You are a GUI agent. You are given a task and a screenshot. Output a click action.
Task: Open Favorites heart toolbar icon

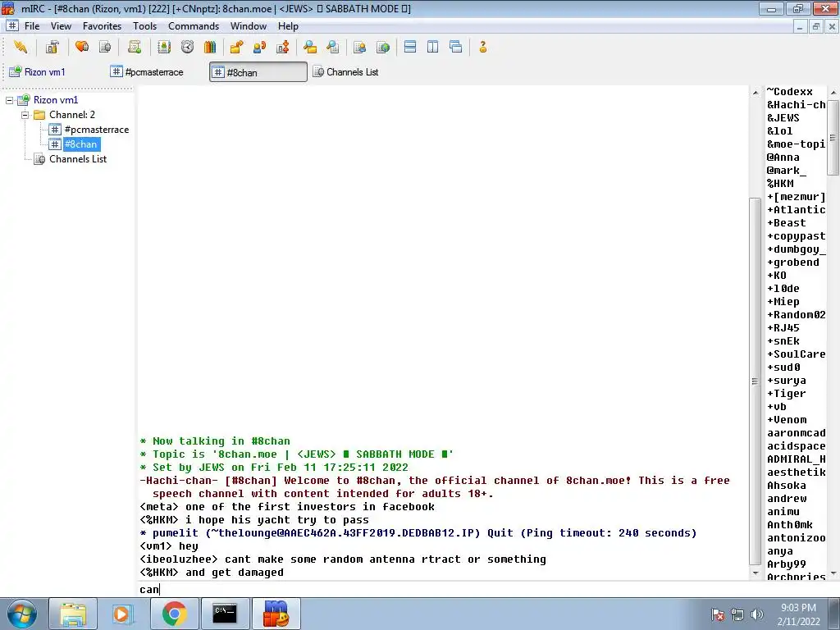[x=82, y=47]
